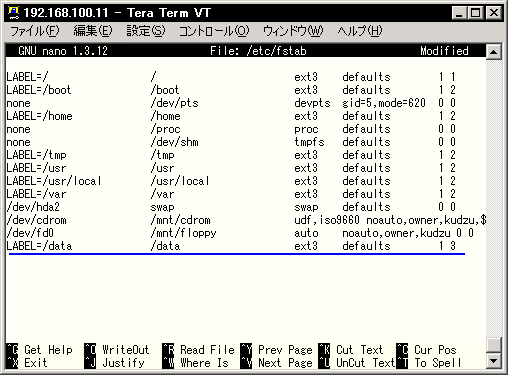
Task: Click the scrollbar up arrow
Action: click(493, 52)
